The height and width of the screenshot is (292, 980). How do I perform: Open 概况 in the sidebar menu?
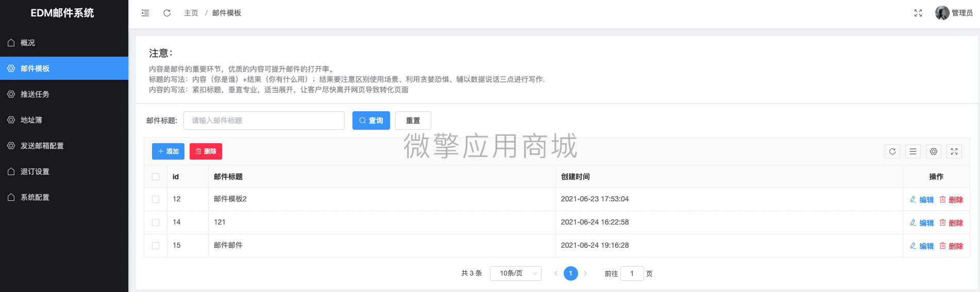point(64,43)
